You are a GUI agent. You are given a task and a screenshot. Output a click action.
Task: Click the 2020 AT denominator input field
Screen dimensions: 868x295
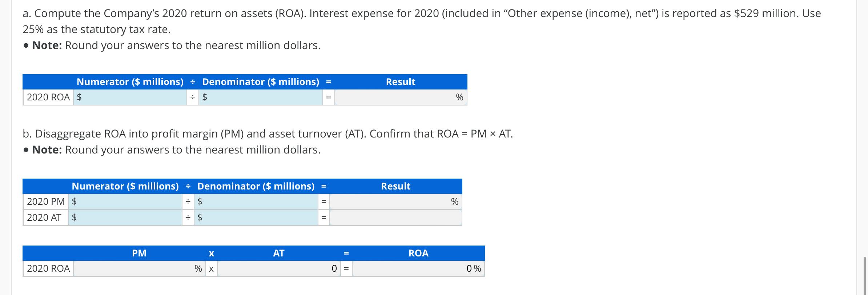pyautogui.click(x=259, y=218)
